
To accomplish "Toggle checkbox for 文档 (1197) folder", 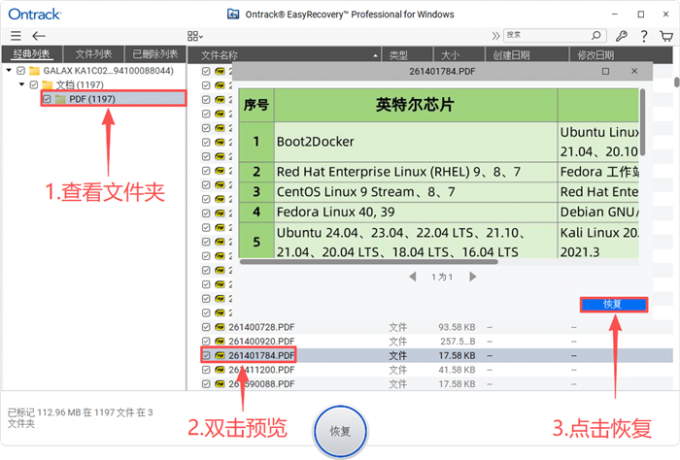I will point(33,85).
